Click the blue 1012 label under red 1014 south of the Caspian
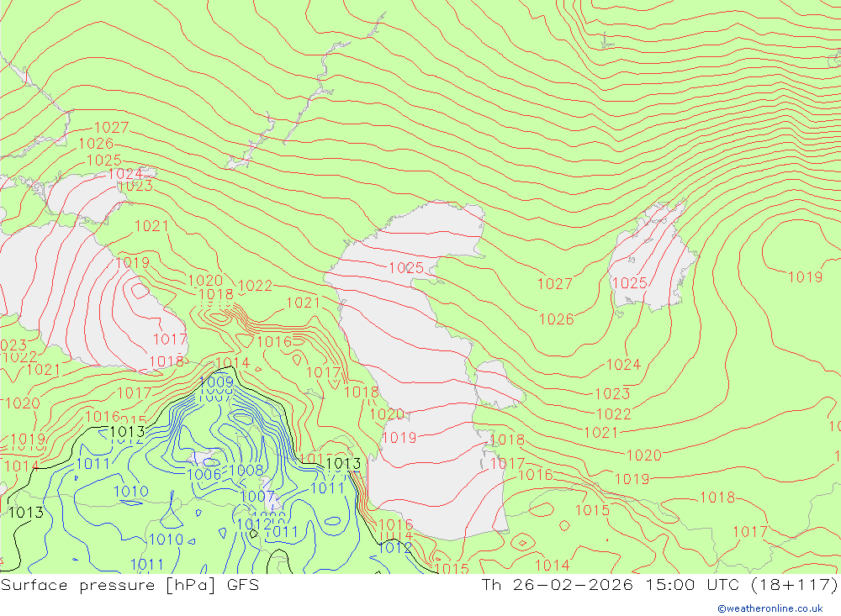Viewport: 841px width, 616px height. coord(394,548)
